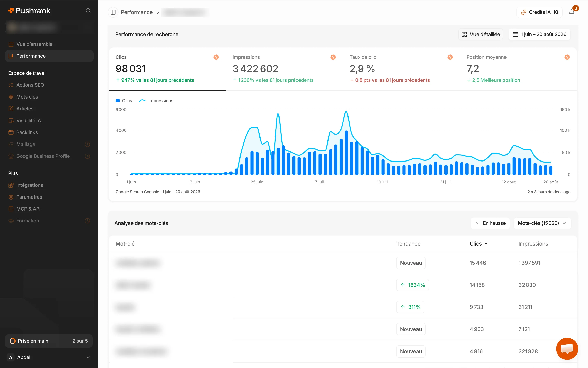The height and width of the screenshot is (368, 588).
Task: Select the Taux de clic metric tab
Action: [401, 69]
